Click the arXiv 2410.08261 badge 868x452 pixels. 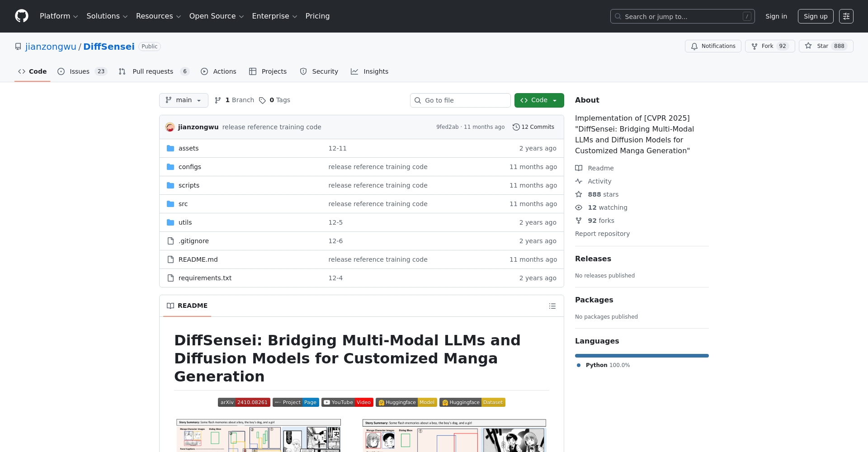pyautogui.click(x=244, y=402)
